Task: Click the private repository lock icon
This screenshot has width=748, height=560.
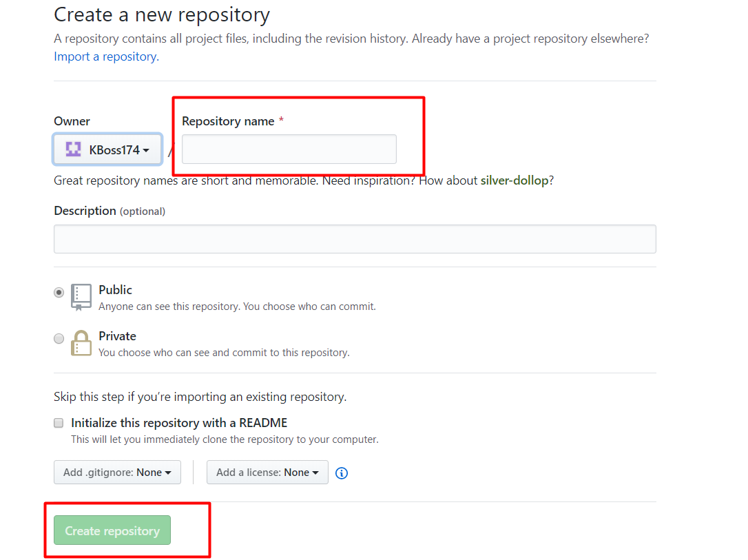Action: pyautogui.click(x=81, y=343)
